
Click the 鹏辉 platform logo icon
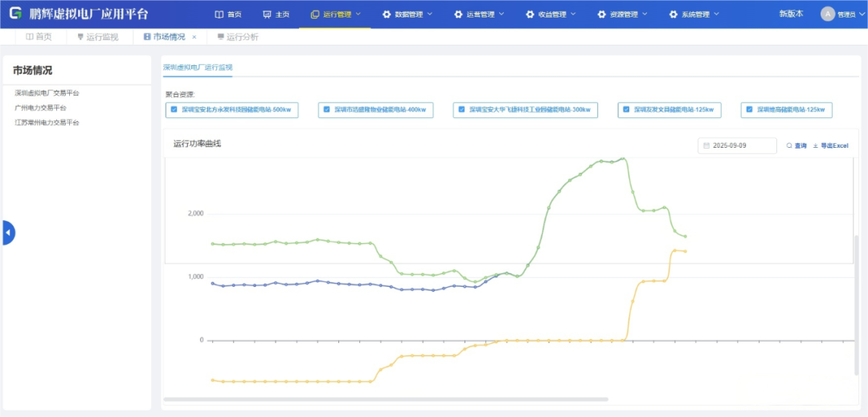click(15, 14)
